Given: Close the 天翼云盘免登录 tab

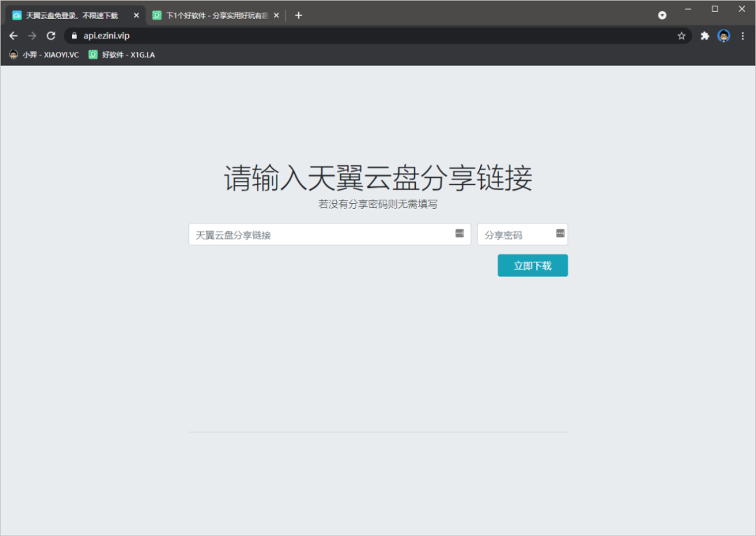Looking at the screenshot, I should point(136,15).
